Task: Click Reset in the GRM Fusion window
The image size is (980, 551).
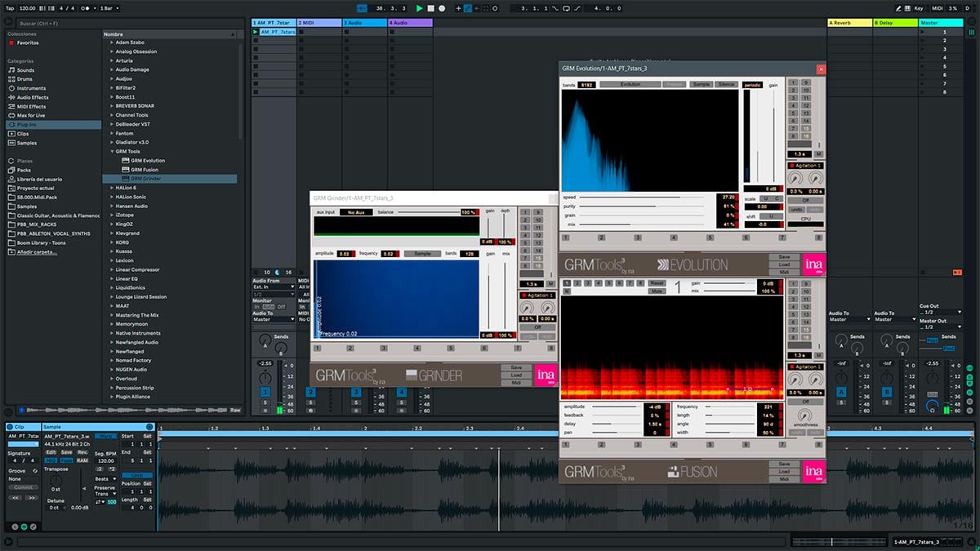Action: pos(656,283)
